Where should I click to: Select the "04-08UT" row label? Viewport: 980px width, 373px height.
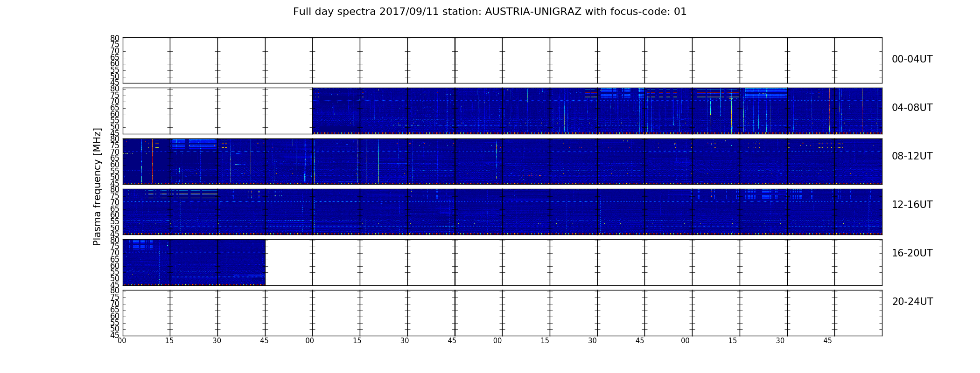point(912,108)
